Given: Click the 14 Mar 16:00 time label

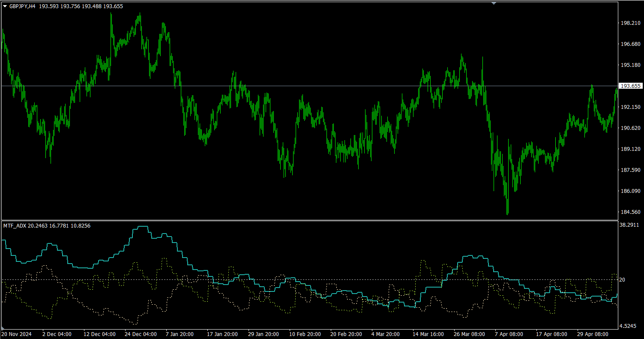Looking at the screenshot, I should pos(428,334).
